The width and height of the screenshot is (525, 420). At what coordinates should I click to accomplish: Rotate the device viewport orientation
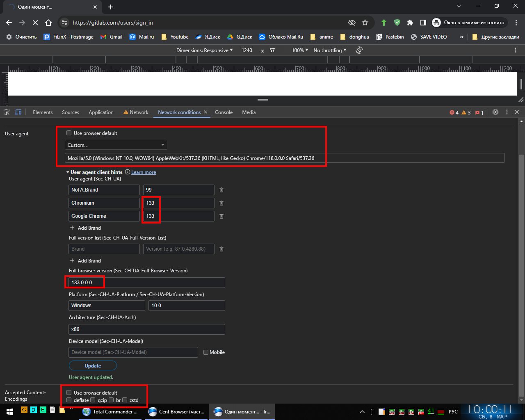(359, 50)
